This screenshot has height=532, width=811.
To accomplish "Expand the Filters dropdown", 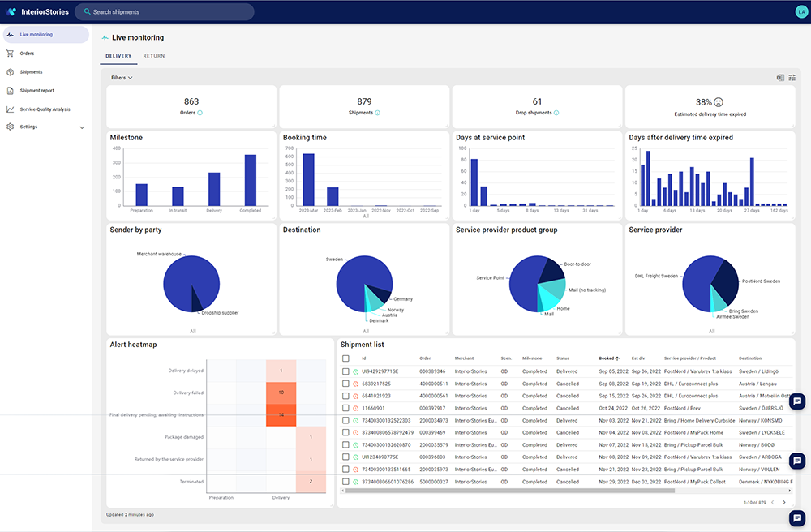I will [x=122, y=78].
